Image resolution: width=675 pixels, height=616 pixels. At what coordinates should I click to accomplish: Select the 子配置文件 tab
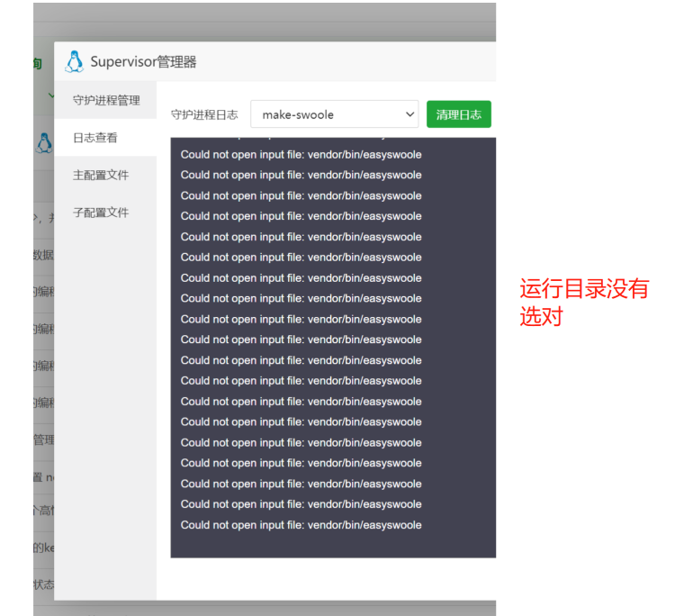(101, 213)
